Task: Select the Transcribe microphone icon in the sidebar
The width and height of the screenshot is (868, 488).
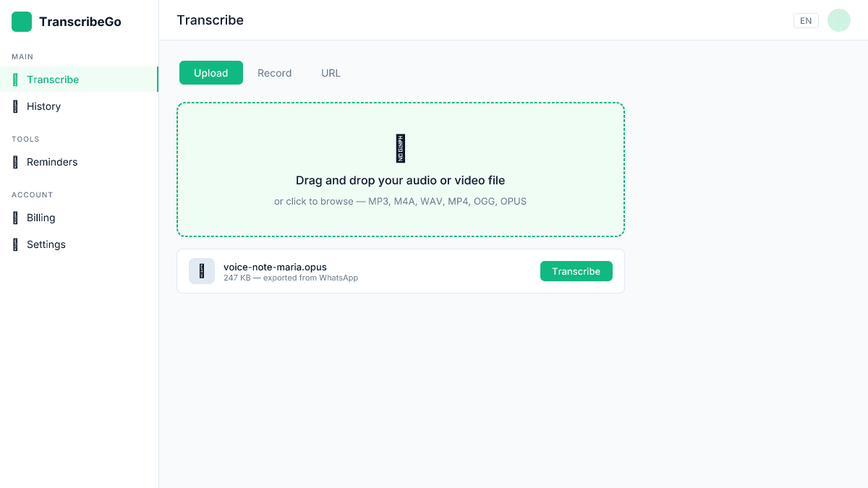Action: 16,80
